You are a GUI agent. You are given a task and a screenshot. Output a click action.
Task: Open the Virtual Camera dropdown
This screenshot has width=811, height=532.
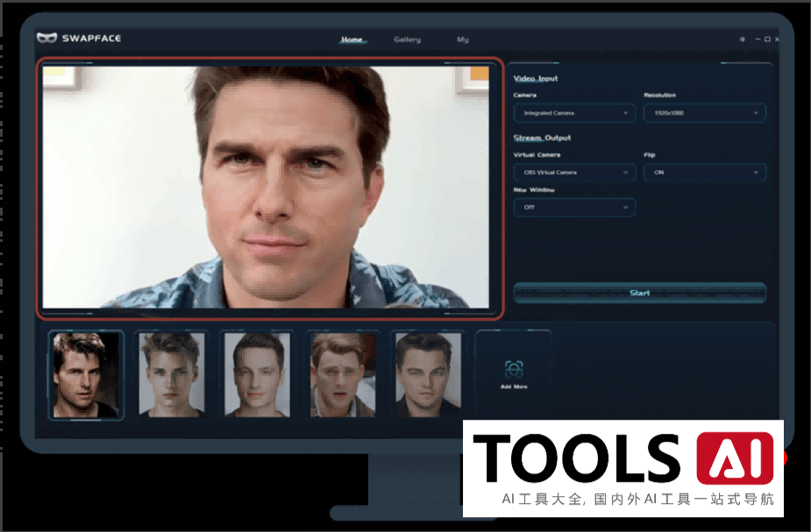tap(574, 173)
